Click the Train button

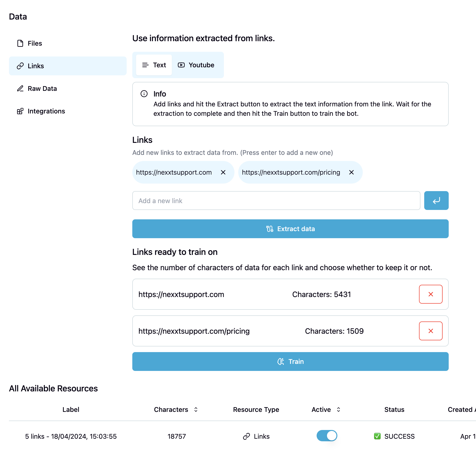click(x=290, y=362)
